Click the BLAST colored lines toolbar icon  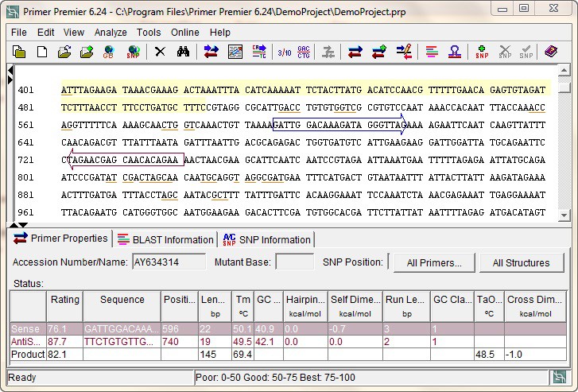click(x=432, y=52)
